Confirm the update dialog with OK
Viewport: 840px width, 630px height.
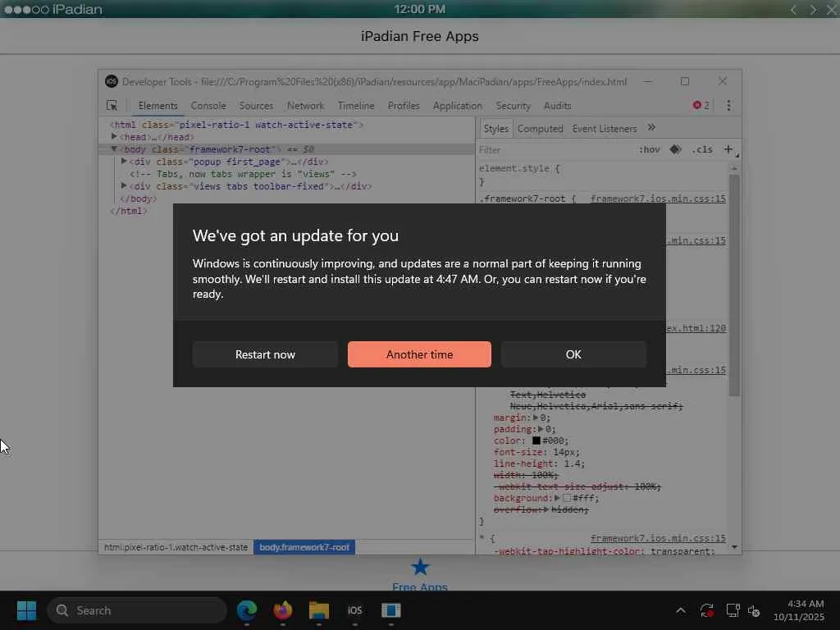click(573, 354)
